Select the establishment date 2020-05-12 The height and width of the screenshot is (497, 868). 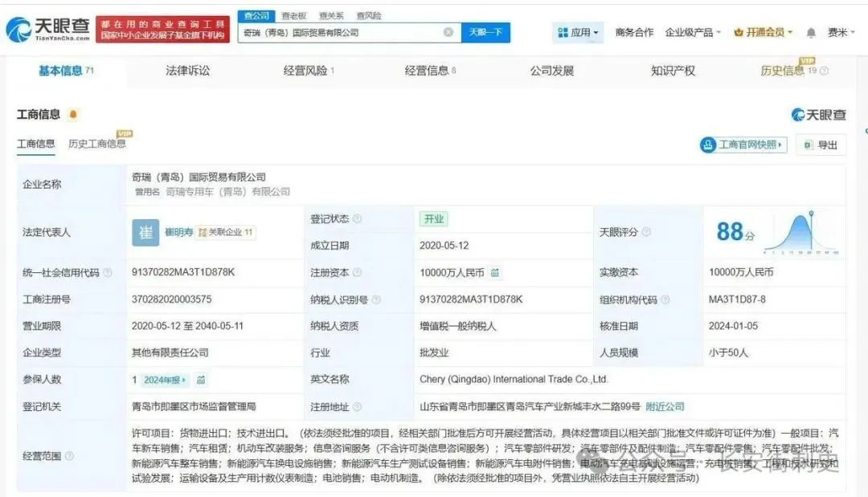(444, 246)
